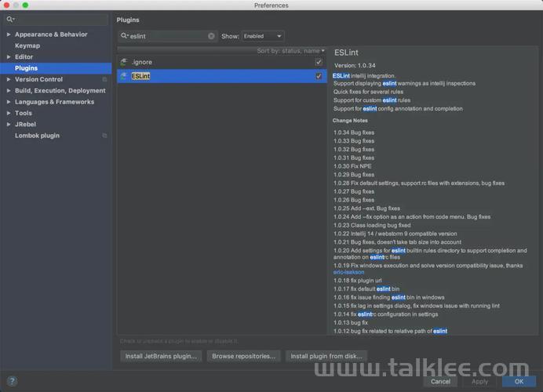543x392 pixels.
Task: Click the Version Control project-level marker icon
Action: point(104,79)
